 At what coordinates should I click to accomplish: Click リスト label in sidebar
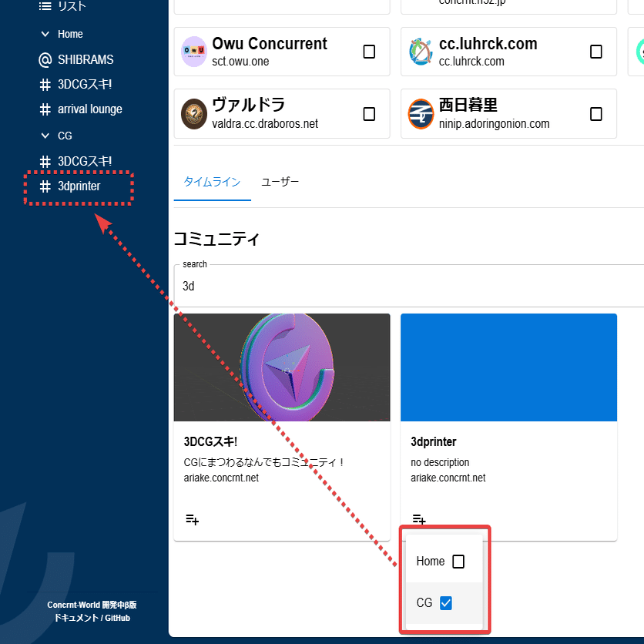pos(72,5)
